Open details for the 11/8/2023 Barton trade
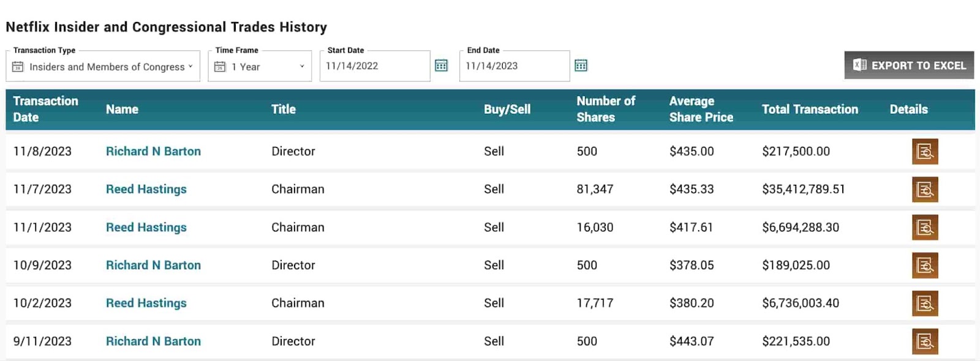 [x=925, y=152]
